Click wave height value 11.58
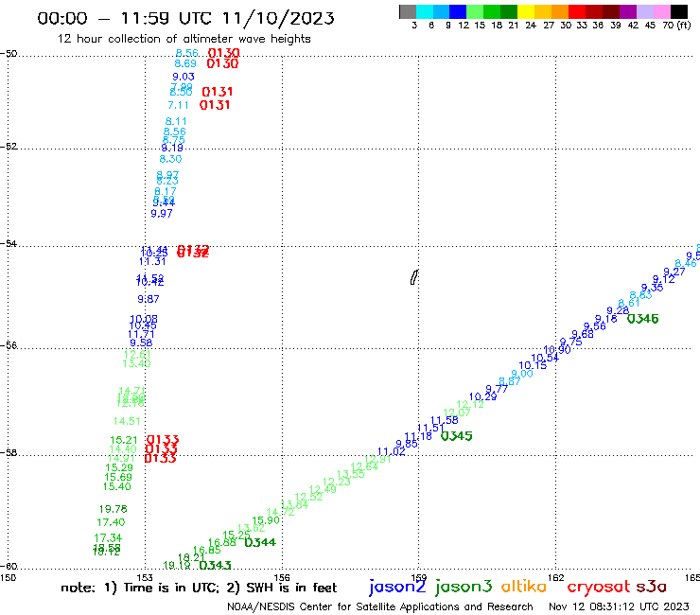The height and width of the screenshot is (615, 700). (445, 420)
